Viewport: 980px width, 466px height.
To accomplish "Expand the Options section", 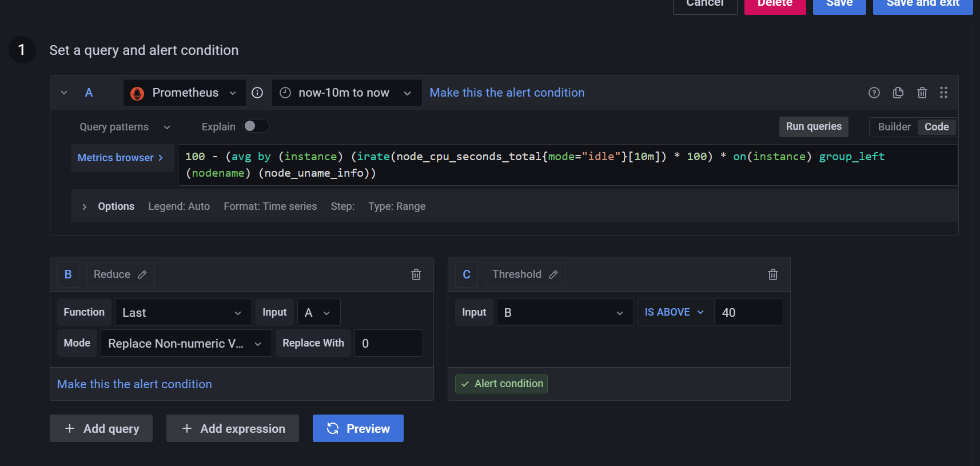I will pyautogui.click(x=84, y=206).
